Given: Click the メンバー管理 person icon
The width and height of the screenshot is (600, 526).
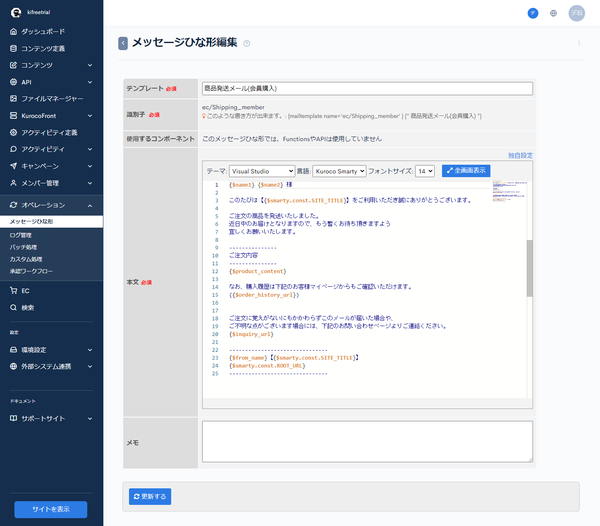Looking at the screenshot, I should click(13, 183).
